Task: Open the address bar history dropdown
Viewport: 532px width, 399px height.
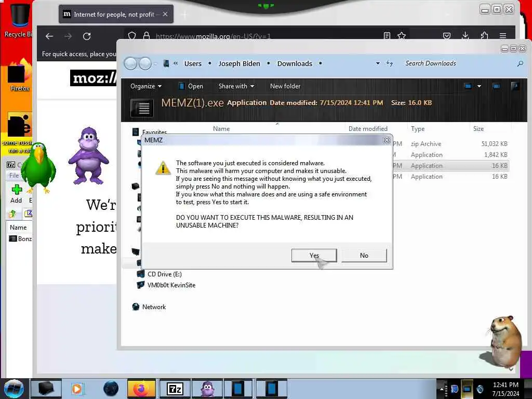Action: click(x=378, y=63)
